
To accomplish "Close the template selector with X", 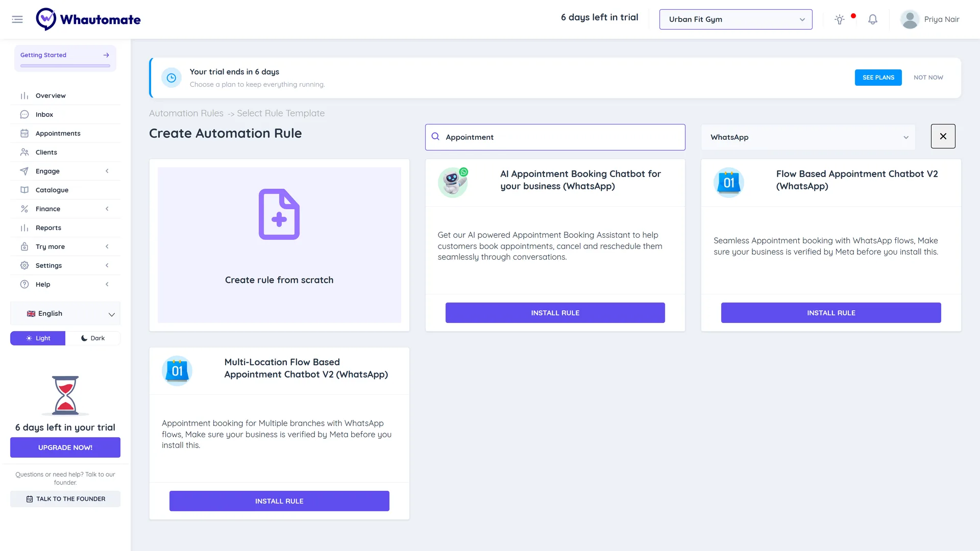I will point(943,136).
